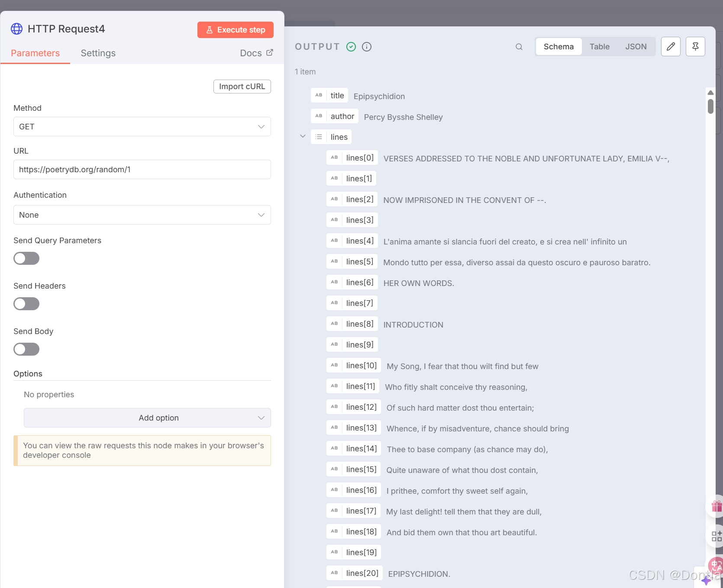This screenshot has width=723, height=588.
Task: Select the JSON output view
Action: [x=636, y=47]
